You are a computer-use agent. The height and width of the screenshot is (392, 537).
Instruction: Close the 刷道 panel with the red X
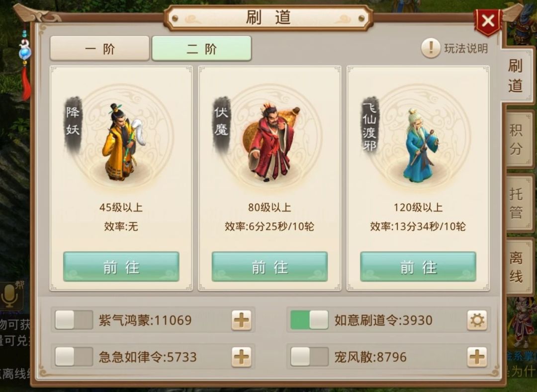point(488,21)
